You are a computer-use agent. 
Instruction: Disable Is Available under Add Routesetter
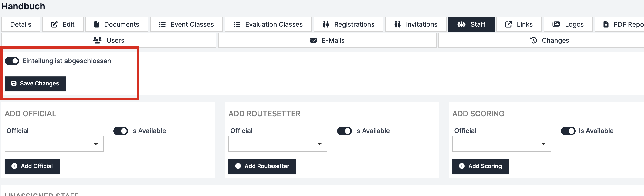(x=344, y=131)
